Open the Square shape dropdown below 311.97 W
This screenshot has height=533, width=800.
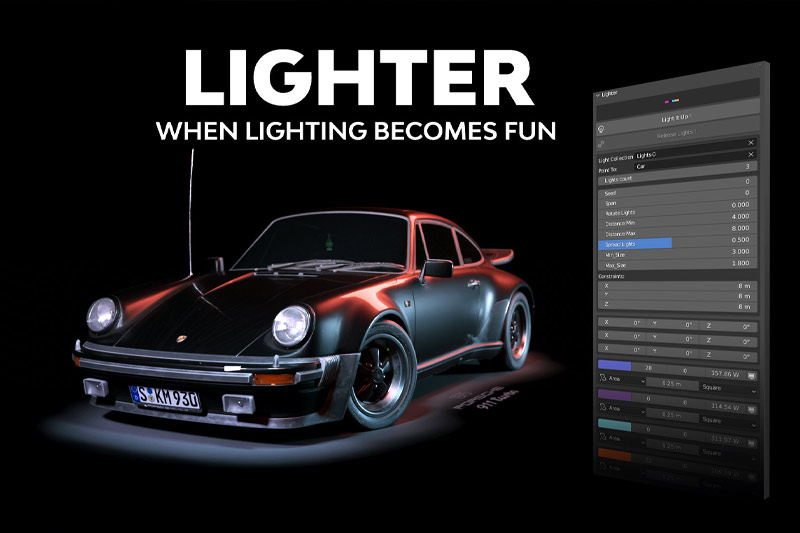[728, 454]
